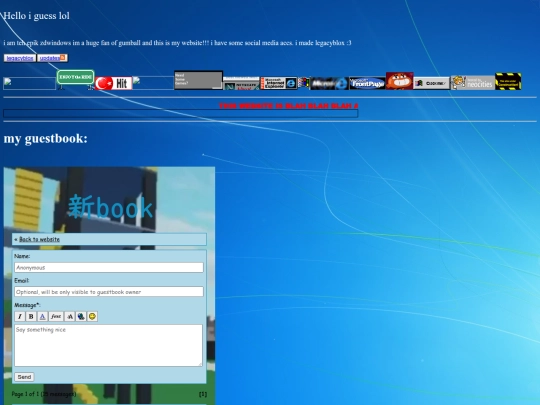Screen dimensions: 540x405
Task: Click the 'Hello i guess lol' heading
Action: point(36,15)
